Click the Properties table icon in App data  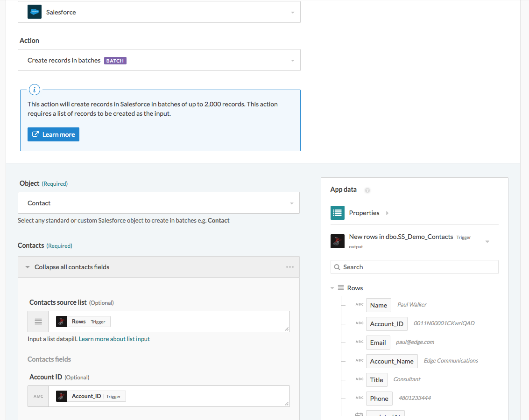tap(337, 213)
